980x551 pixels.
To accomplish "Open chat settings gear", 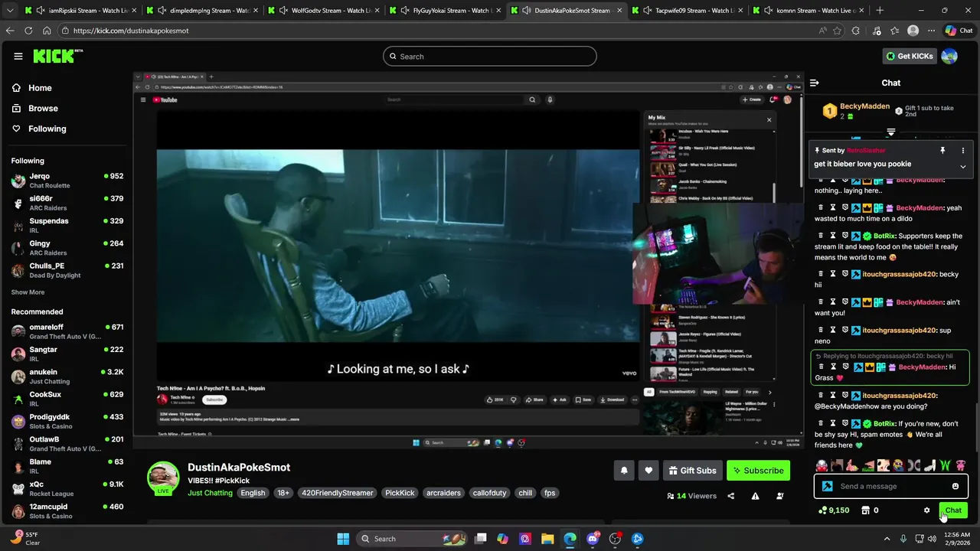I will (926, 510).
